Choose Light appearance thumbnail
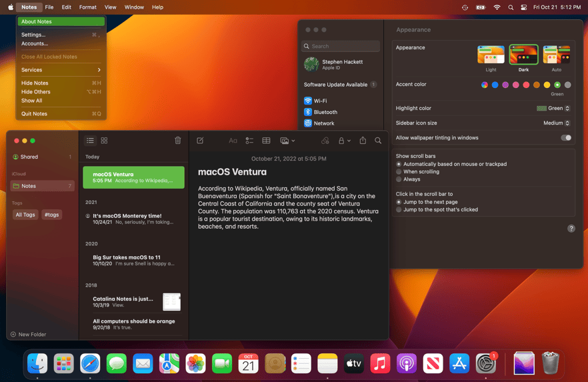This screenshot has width=588, height=382. coord(491,55)
